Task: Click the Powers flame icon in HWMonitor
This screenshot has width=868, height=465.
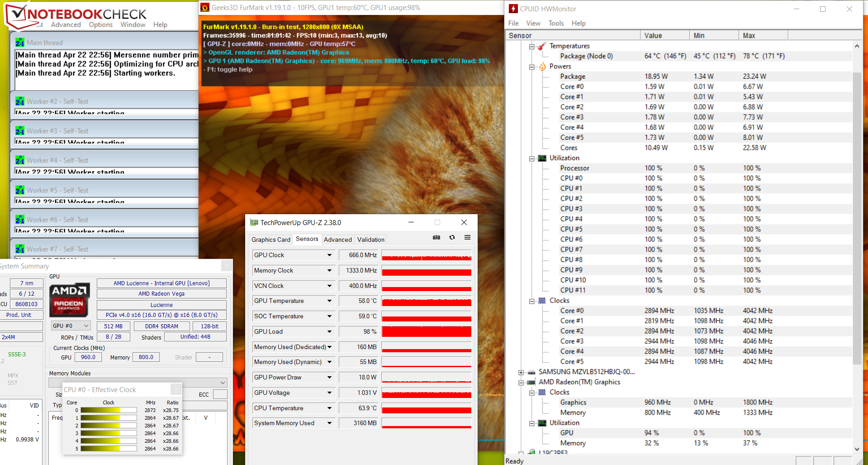Action: (x=542, y=67)
